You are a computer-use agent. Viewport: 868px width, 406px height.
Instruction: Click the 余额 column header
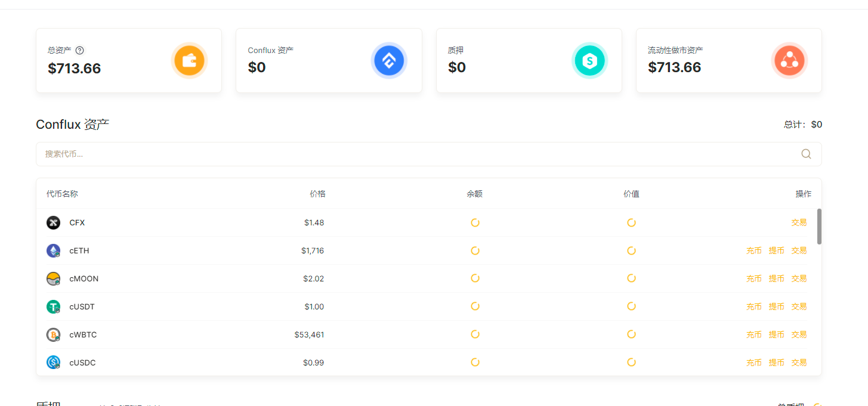point(475,194)
